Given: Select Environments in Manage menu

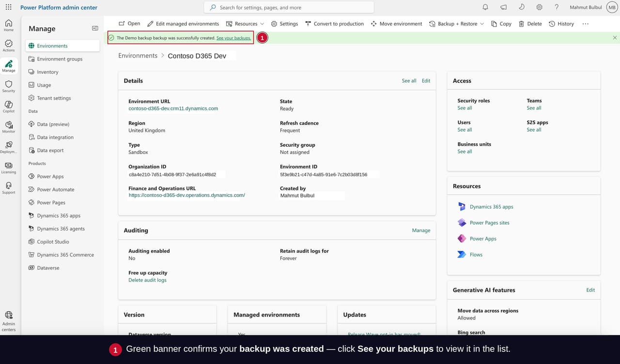Looking at the screenshot, I should (62, 46).
